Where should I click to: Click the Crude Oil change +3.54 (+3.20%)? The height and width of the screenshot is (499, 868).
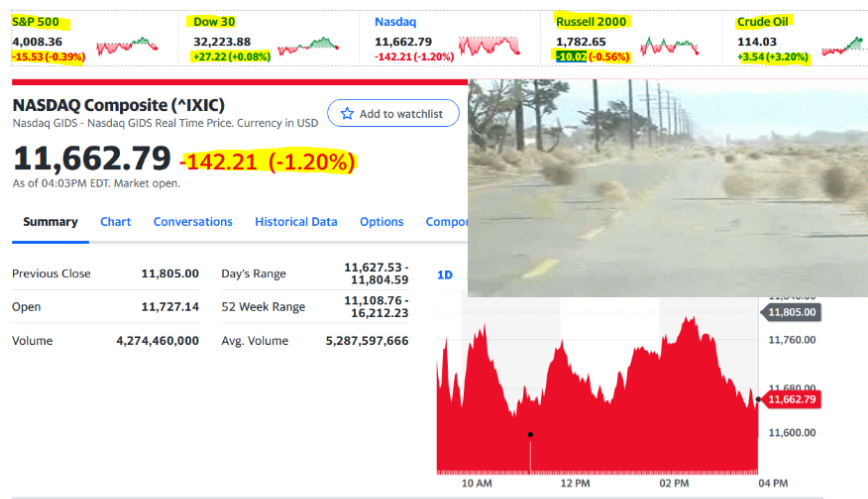click(773, 56)
